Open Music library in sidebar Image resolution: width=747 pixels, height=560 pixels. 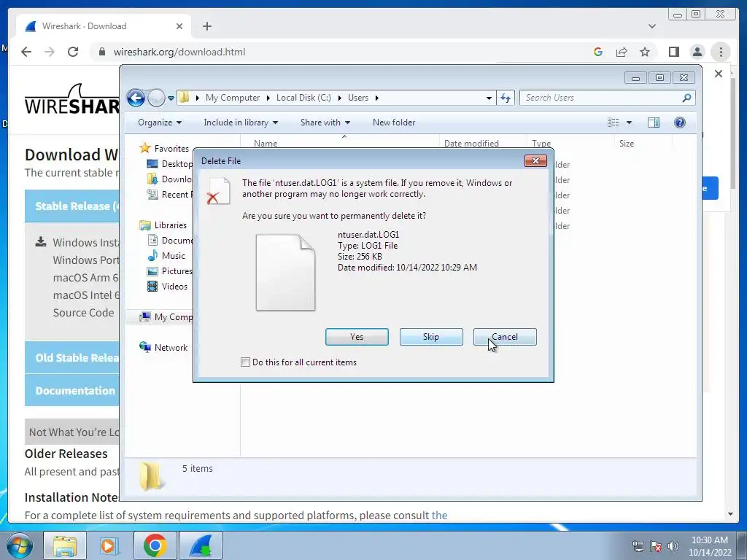click(166, 256)
